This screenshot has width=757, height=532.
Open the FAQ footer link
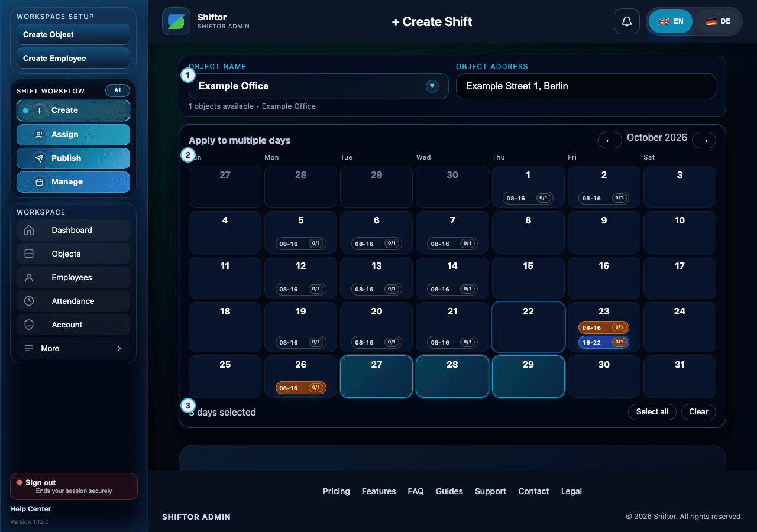pyautogui.click(x=416, y=491)
